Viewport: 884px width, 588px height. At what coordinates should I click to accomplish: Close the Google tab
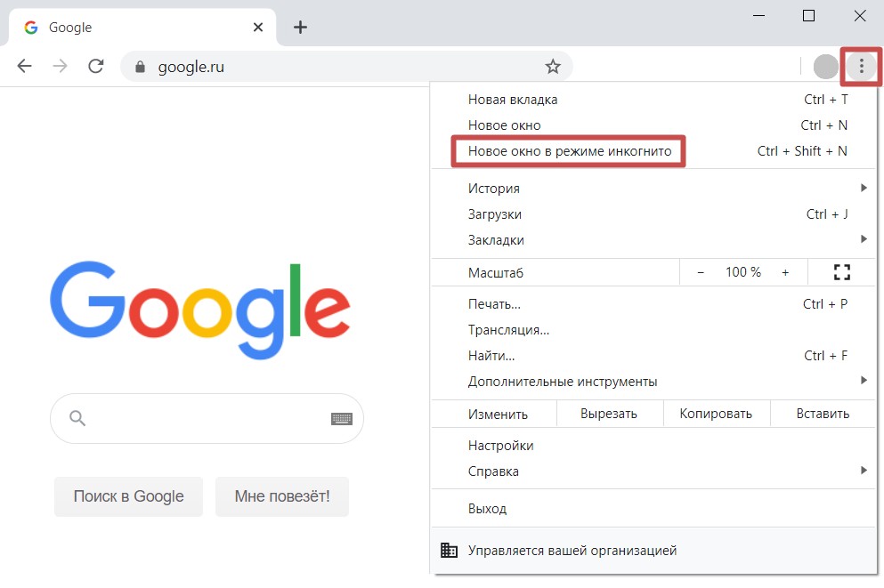258,28
